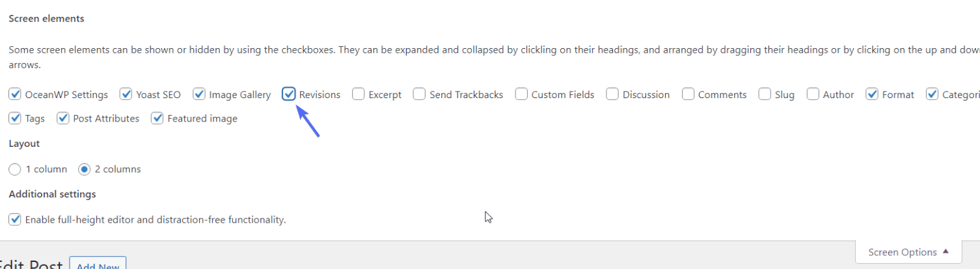Tick the Send Trackbacks checkbox

[420, 94]
